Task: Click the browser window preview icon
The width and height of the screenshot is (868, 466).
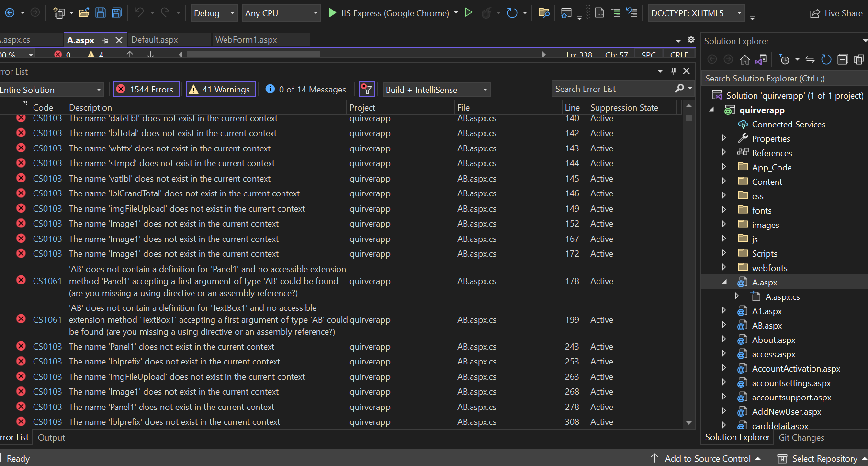Action: pyautogui.click(x=566, y=13)
